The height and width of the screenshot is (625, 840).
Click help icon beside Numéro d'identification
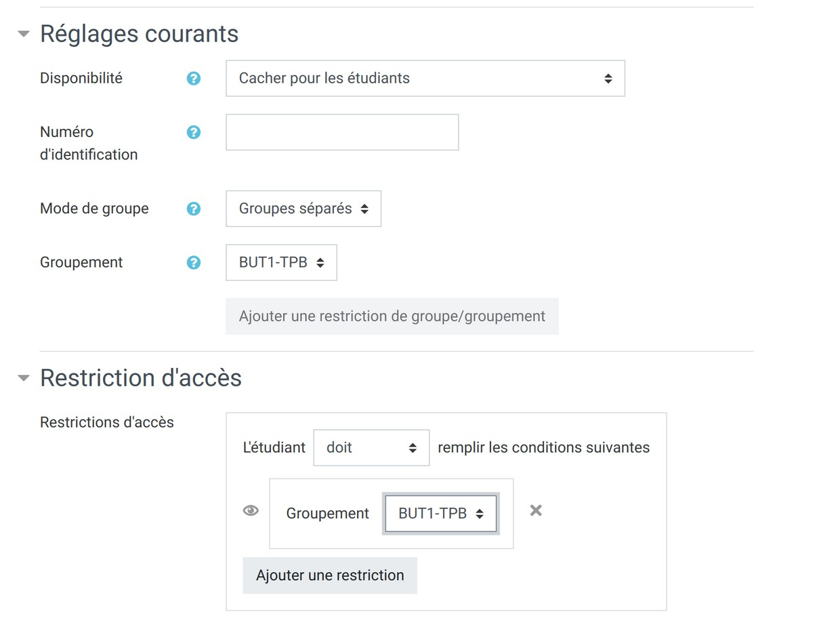click(193, 132)
